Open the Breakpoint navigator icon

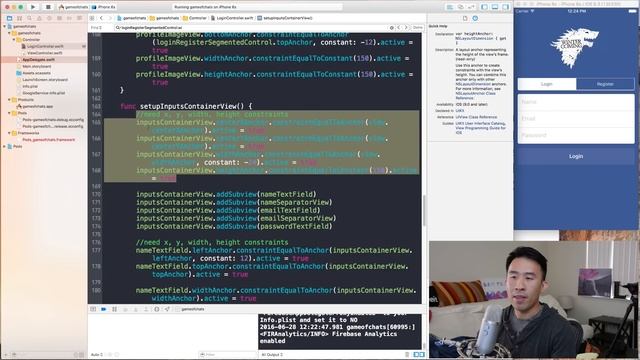point(69,18)
